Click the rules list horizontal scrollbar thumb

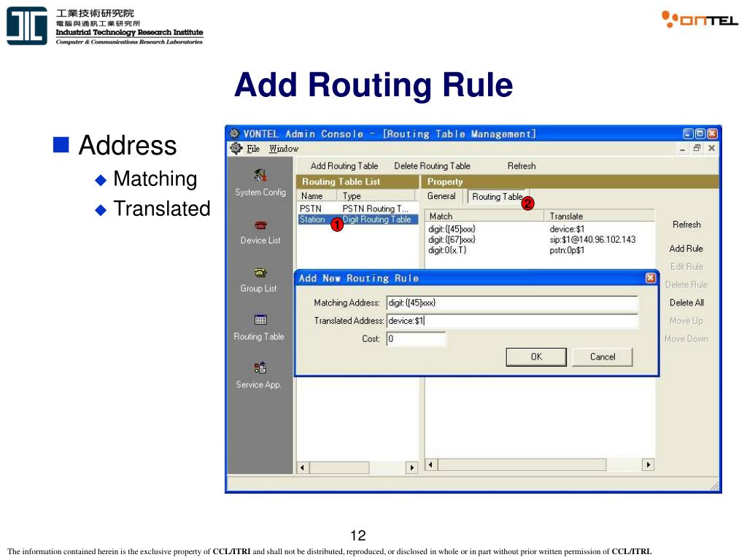point(522,464)
